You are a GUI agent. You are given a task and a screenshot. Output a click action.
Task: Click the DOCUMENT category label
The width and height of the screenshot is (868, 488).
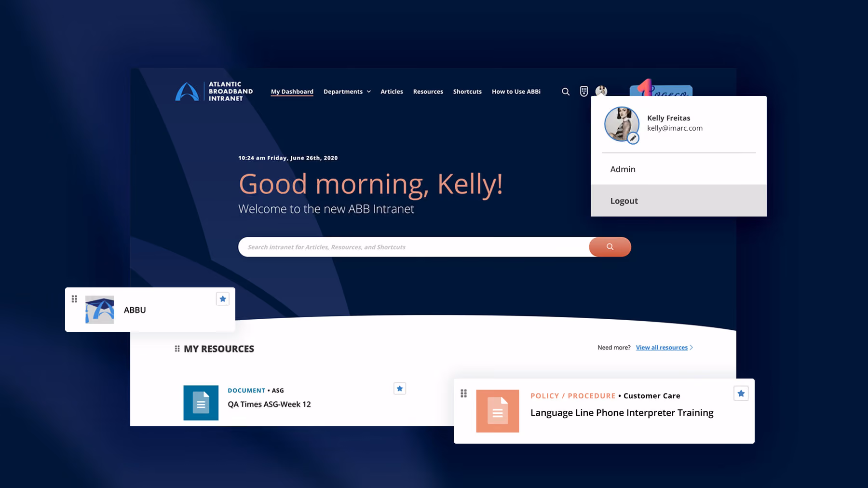[x=246, y=391]
